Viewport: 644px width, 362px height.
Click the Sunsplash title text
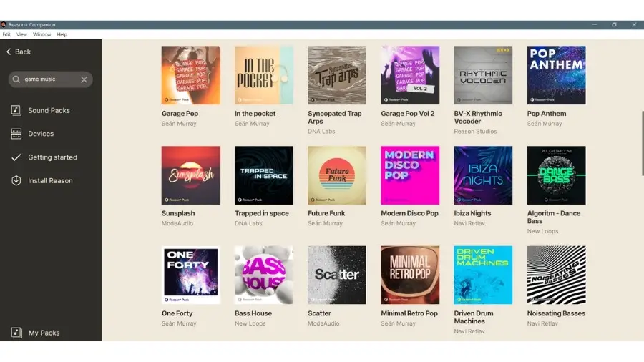(178, 213)
